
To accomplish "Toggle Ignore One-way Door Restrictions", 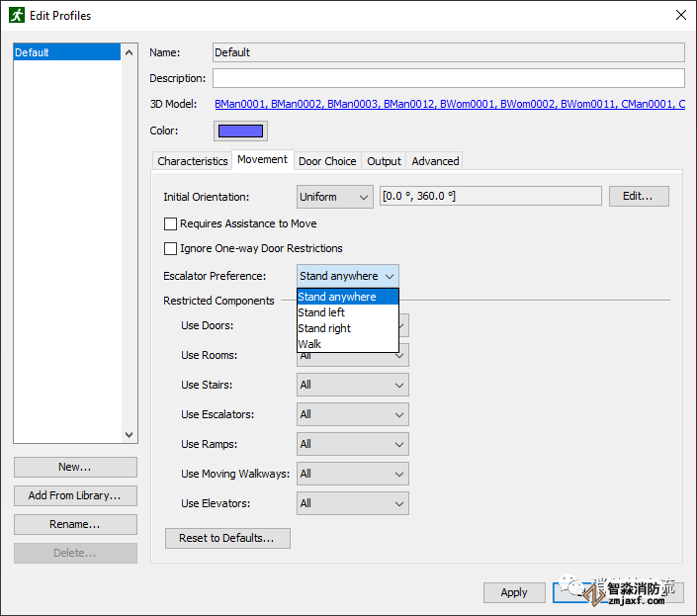I will tap(171, 248).
